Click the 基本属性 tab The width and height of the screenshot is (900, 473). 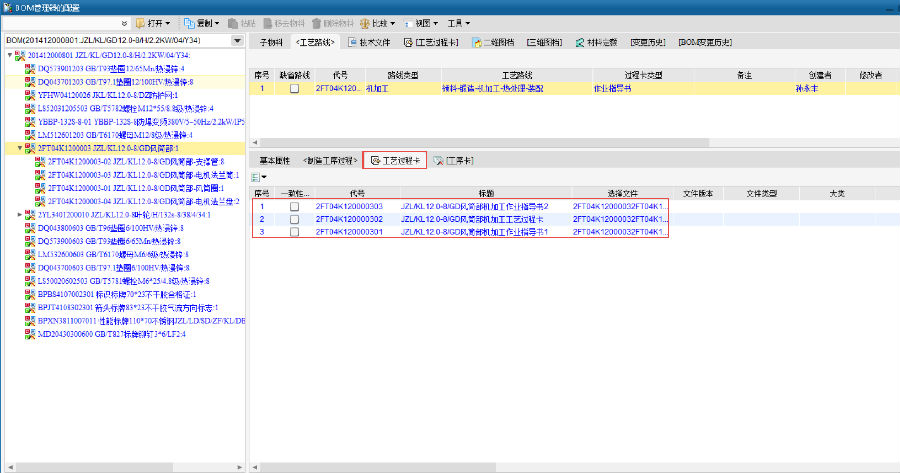tap(274, 160)
